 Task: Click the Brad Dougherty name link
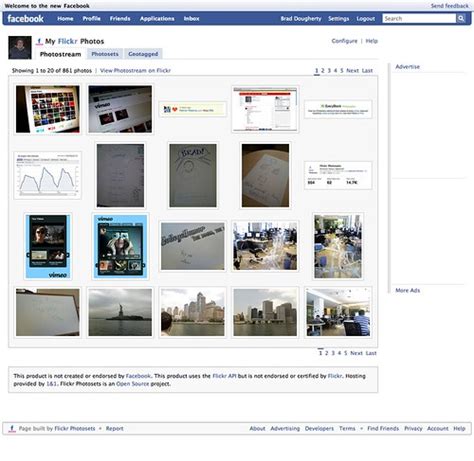pyautogui.click(x=301, y=19)
